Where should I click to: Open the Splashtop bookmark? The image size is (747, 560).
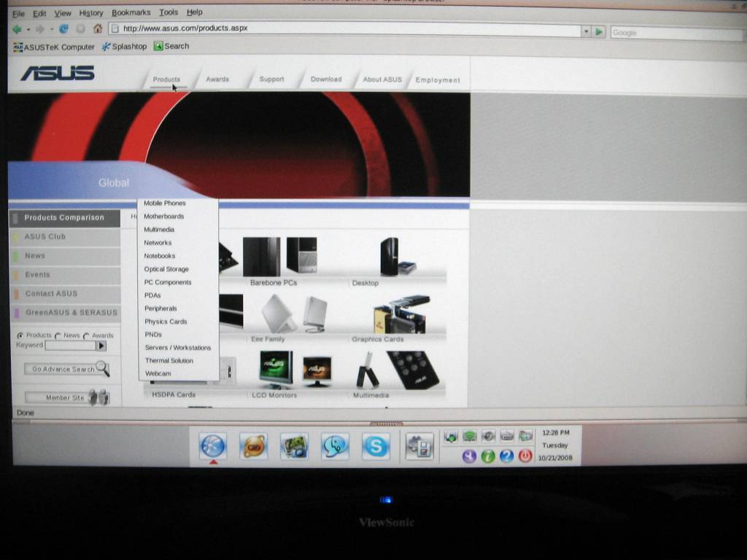pos(124,46)
